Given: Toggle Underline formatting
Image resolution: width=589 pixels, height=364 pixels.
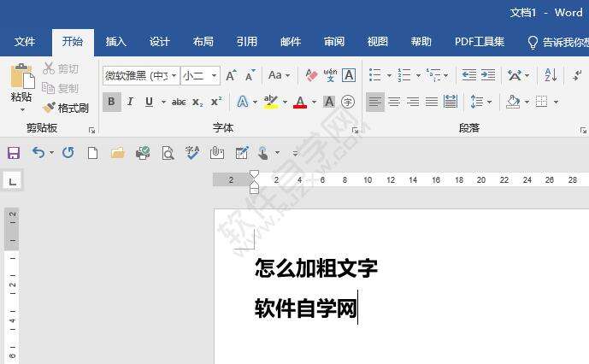Looking at the screenshot, I should [149, 102].
